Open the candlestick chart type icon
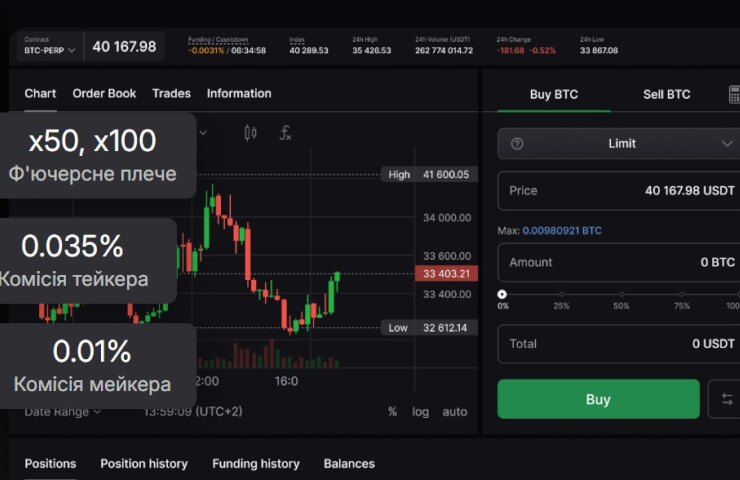 250,132
